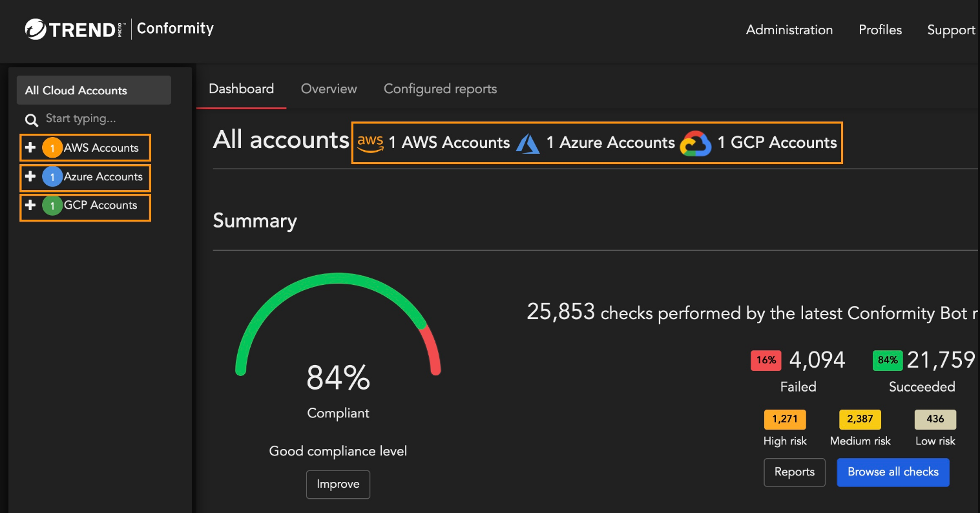Click the green '1' badge on GCP Accounts
The width and height of the screenshot is (980, 513).
(52, 205)
